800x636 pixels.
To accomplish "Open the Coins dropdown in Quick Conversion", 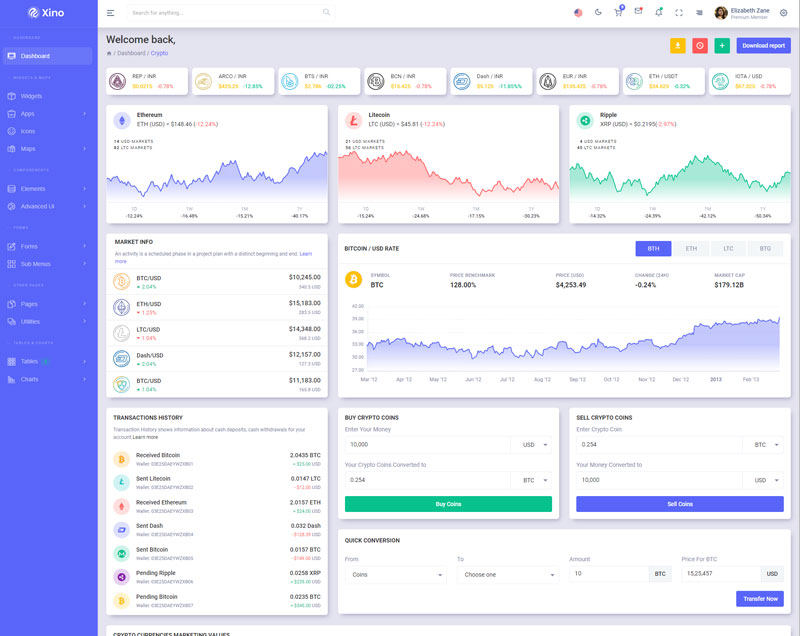I will tap(395, 575).
